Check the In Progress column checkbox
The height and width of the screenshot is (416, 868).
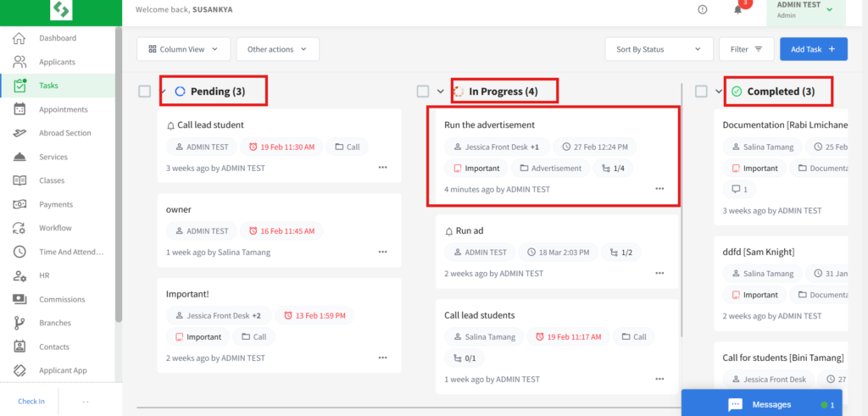tap(424, 92)
